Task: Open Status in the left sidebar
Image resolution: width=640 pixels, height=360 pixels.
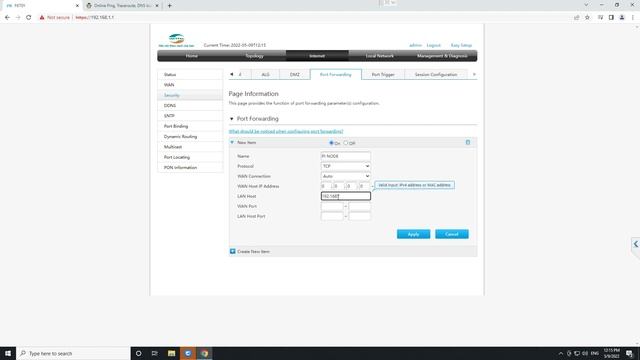Action: tap(190, 75)
